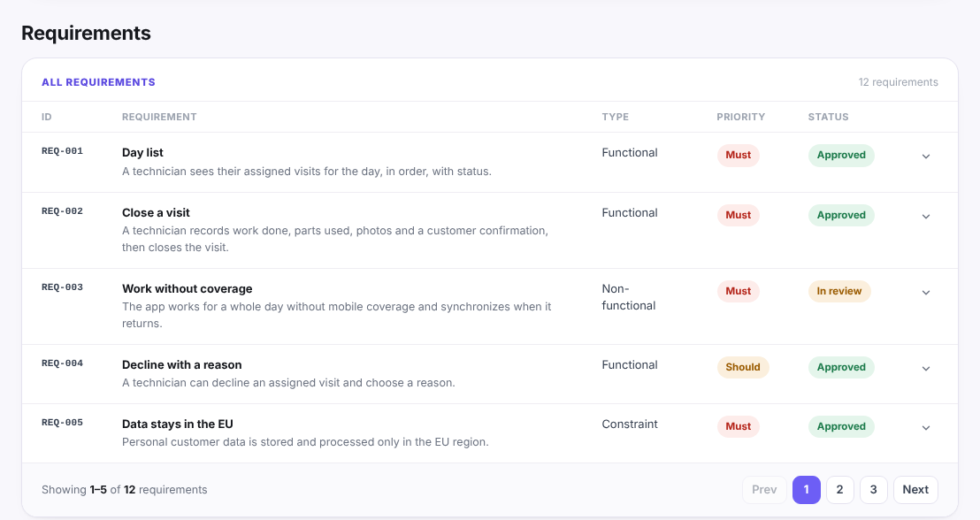Image resolution: width=980 pixels, height=520 pixels.
Task: Click the "12 requirements" count text
Action: (898, 82)
